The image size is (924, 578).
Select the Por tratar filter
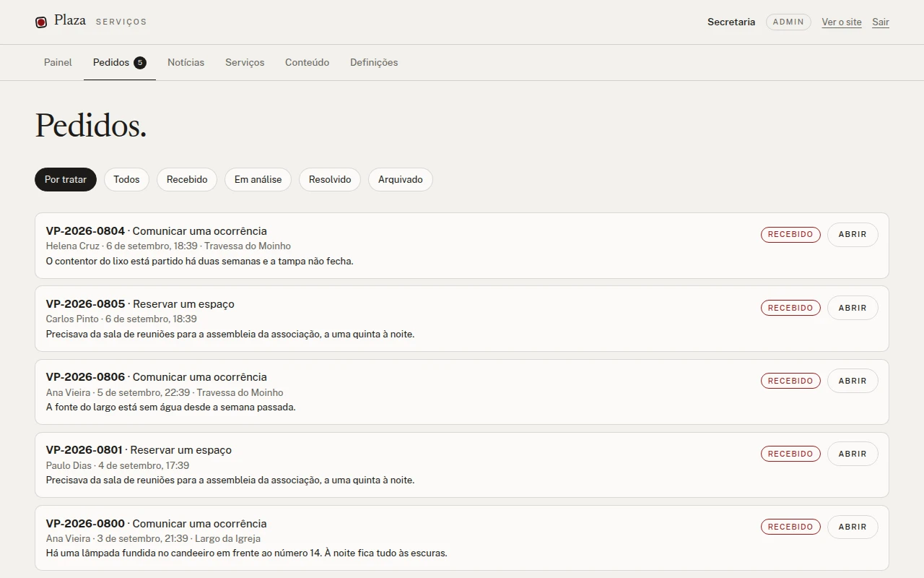(x=66, y=179)
